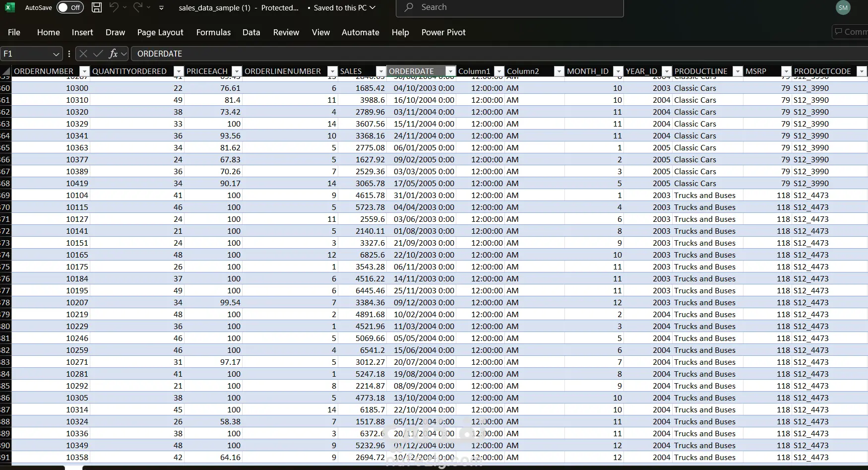The width and height of the screenshot is (868, 470).
Task: Click the Insert Function fx icon
Action: point(114,54)
